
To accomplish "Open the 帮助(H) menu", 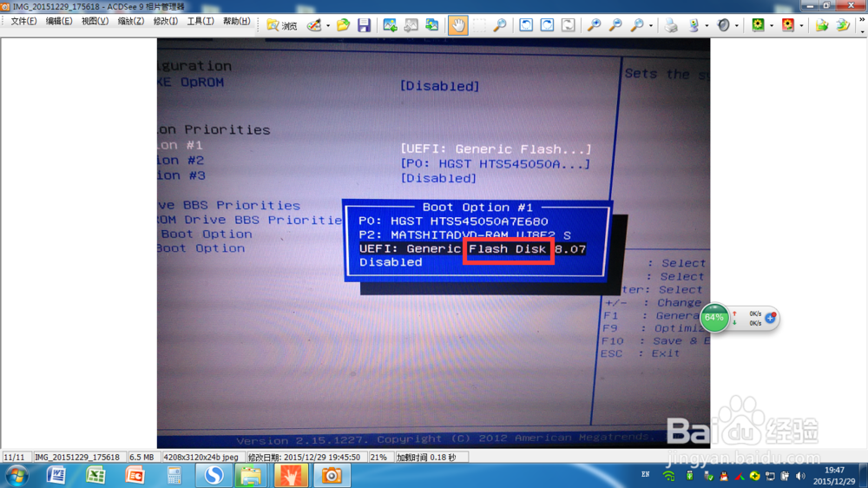I will [236, 21].
